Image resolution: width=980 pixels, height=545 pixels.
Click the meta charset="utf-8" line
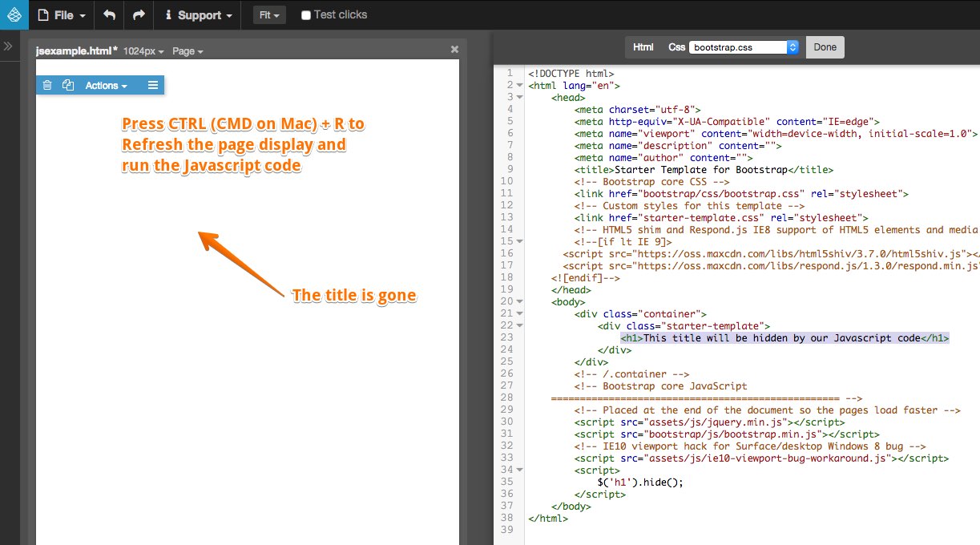coord(638,110)
